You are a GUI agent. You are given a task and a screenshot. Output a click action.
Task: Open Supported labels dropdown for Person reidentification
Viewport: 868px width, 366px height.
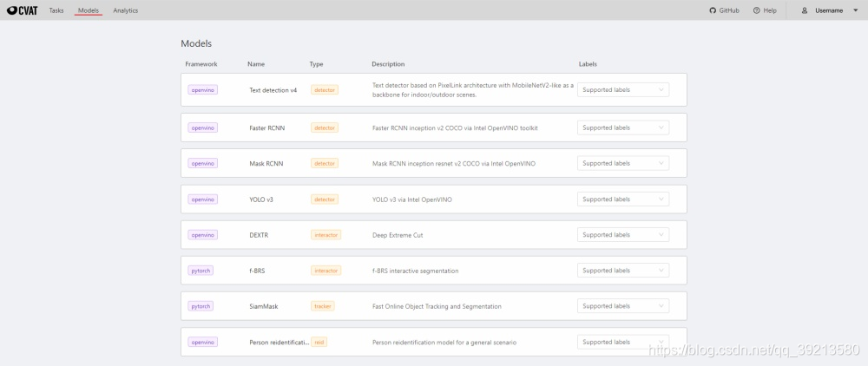(622, 342)
